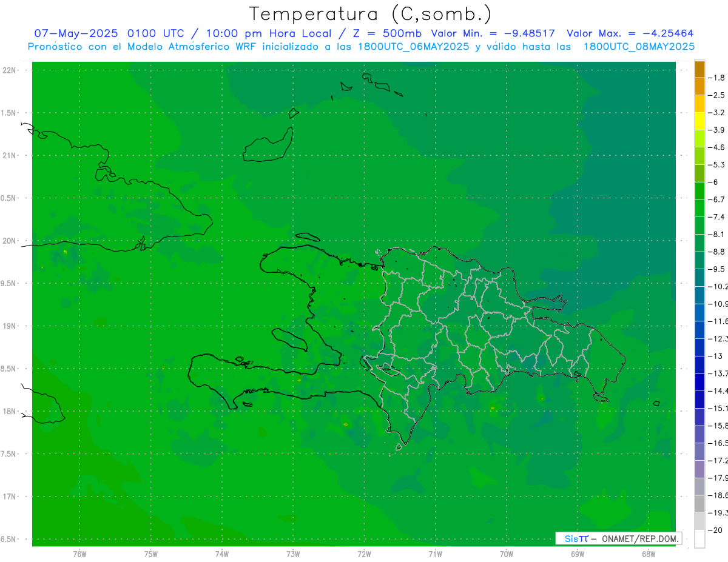This screenshot has height=562, width=728.
Task: Click the "70W" longitude label
Action: click(x=507, y=554)
